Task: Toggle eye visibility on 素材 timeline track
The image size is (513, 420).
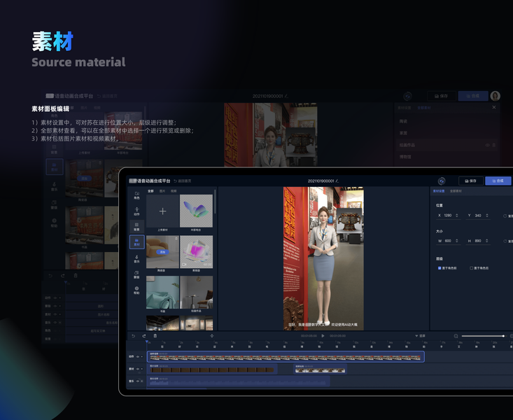Action: click(x=138, y=369)
